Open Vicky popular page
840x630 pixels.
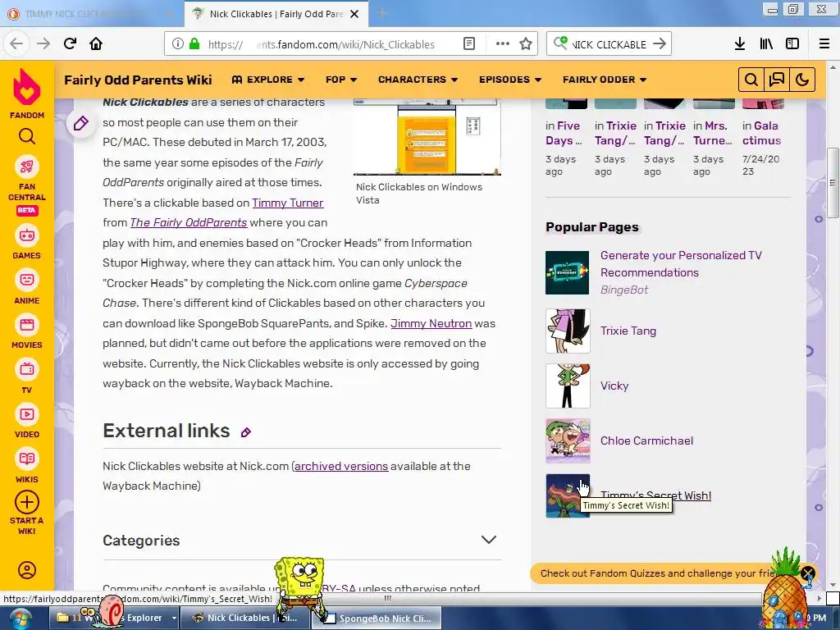614,386
